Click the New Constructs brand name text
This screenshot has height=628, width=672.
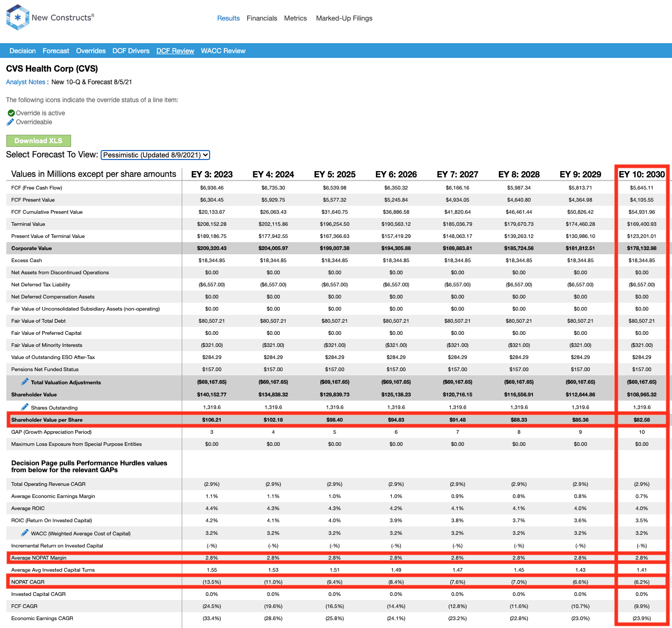(63, 17)
